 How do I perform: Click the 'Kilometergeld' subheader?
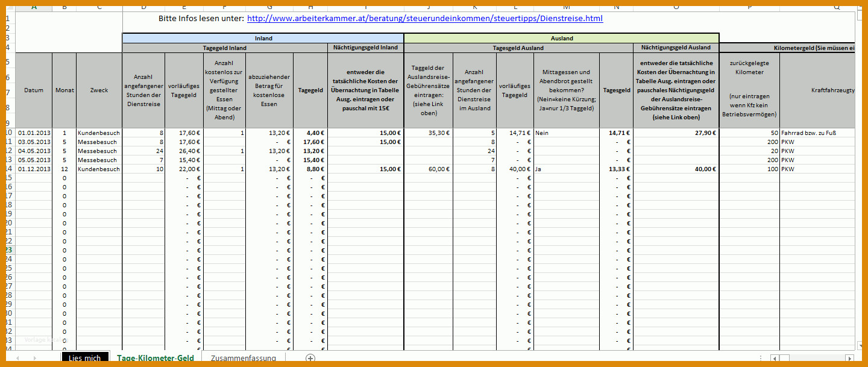[x=788, y=48]
